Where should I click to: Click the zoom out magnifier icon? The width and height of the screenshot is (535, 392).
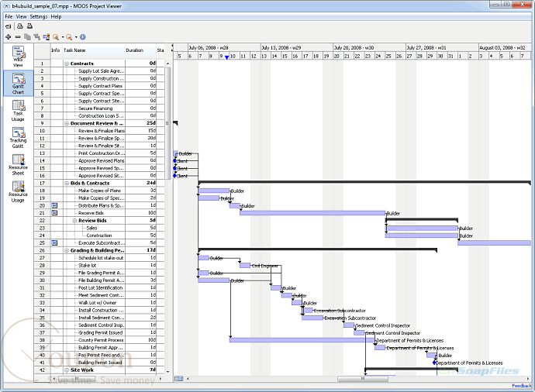69,37
